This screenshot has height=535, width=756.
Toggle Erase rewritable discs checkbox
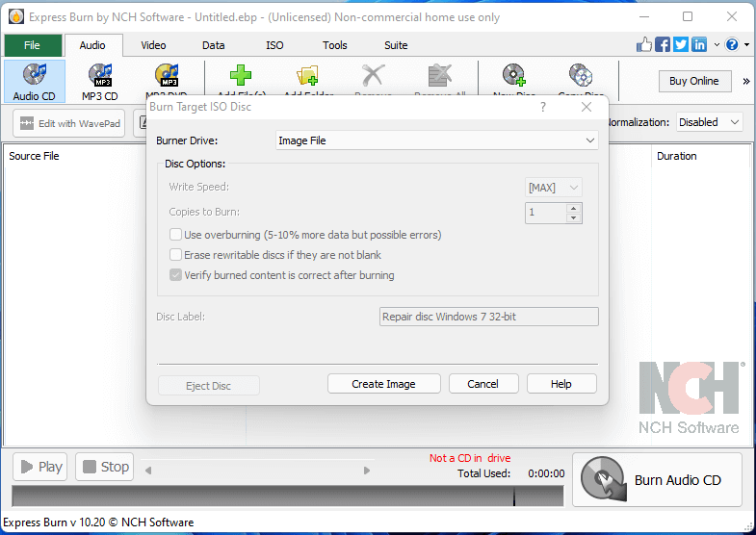[175, 255]
